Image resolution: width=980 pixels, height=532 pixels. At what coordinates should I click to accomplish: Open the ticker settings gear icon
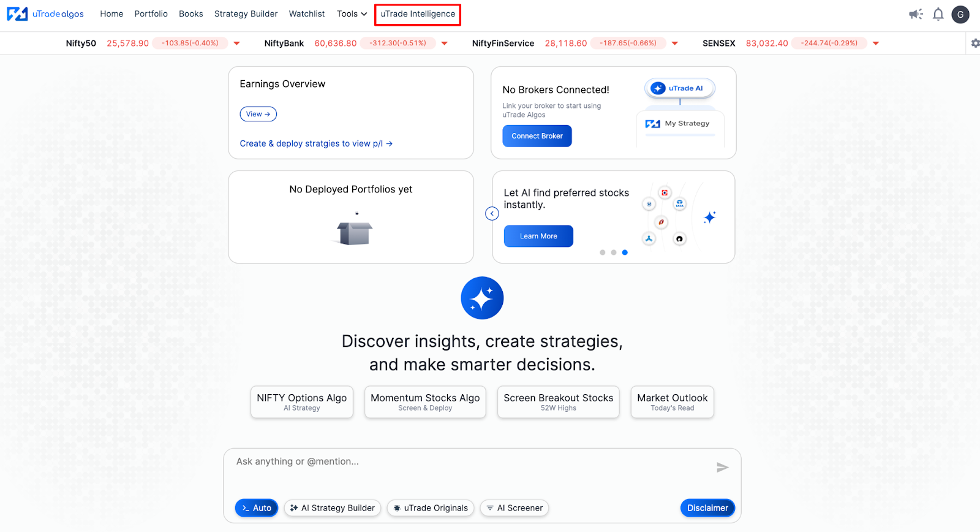tap(975, 43)
